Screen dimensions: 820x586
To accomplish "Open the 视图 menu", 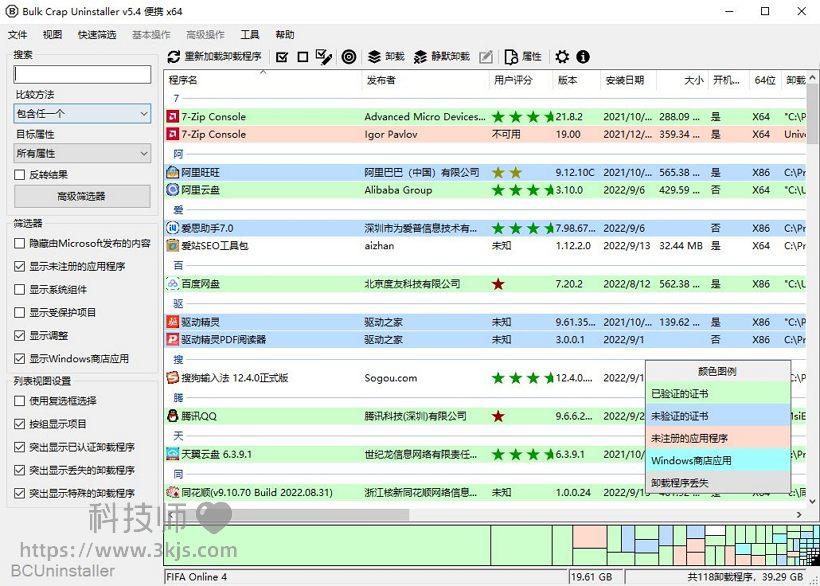I will [52, 35].
